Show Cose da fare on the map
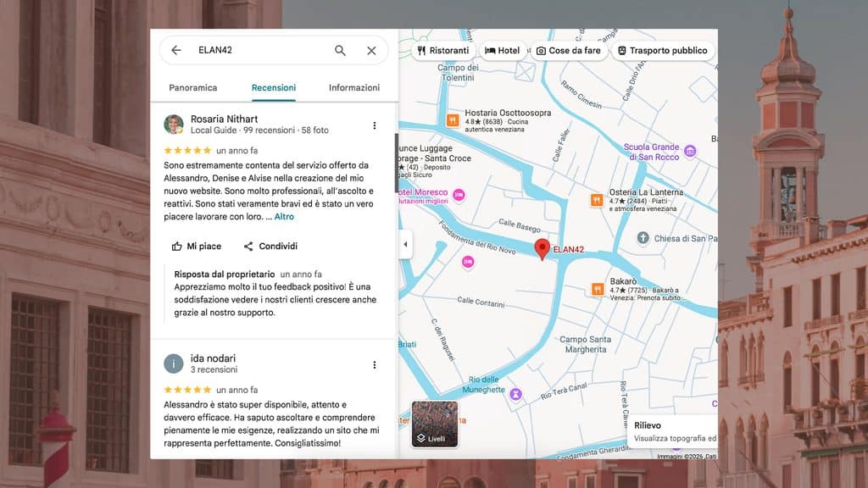 (569, 50)
